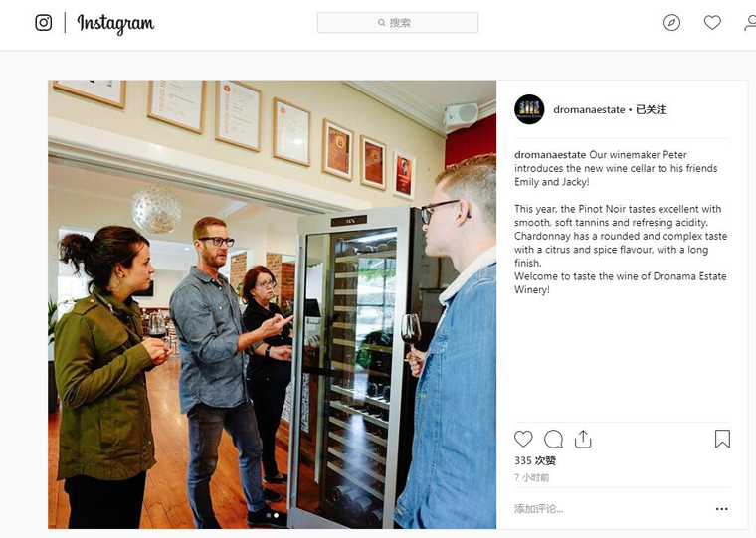Open the three-dot more options menu

click(x=722, y=509)
